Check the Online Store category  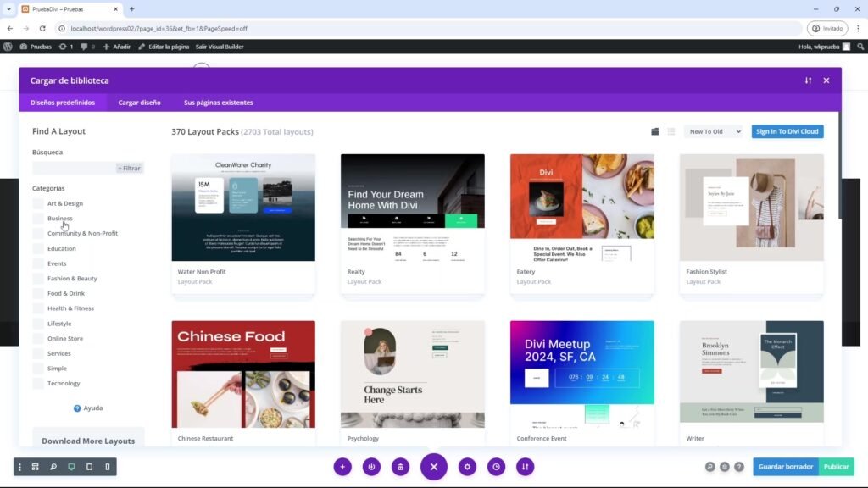[37, 339]
